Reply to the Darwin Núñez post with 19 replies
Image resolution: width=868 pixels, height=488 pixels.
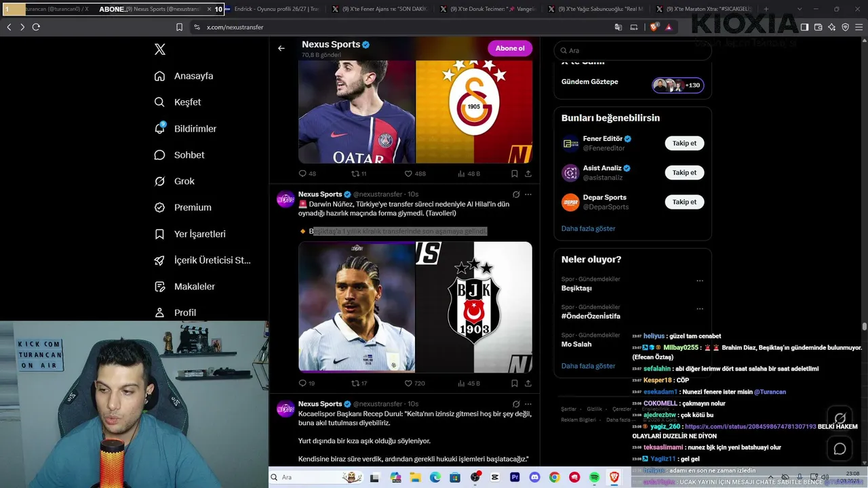tap(307, 383)
